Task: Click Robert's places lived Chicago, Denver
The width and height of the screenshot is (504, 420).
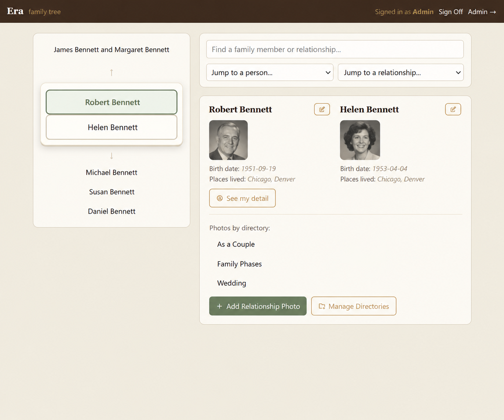Action: [271, 179]
